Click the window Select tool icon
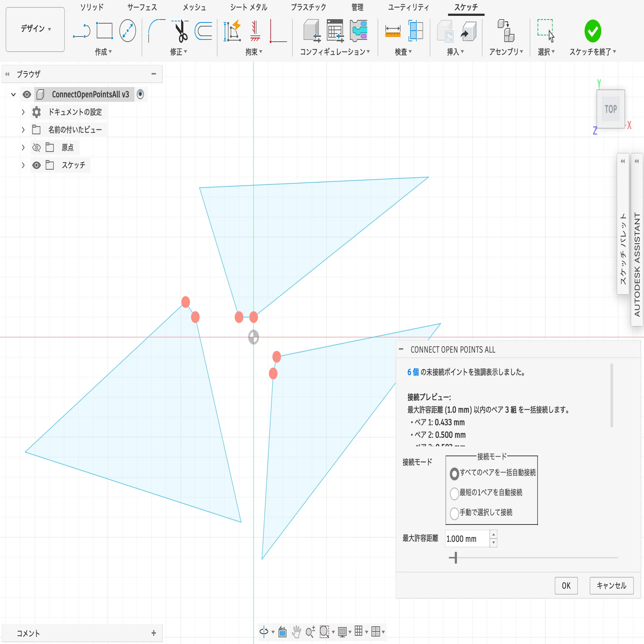 coord(546,31)
